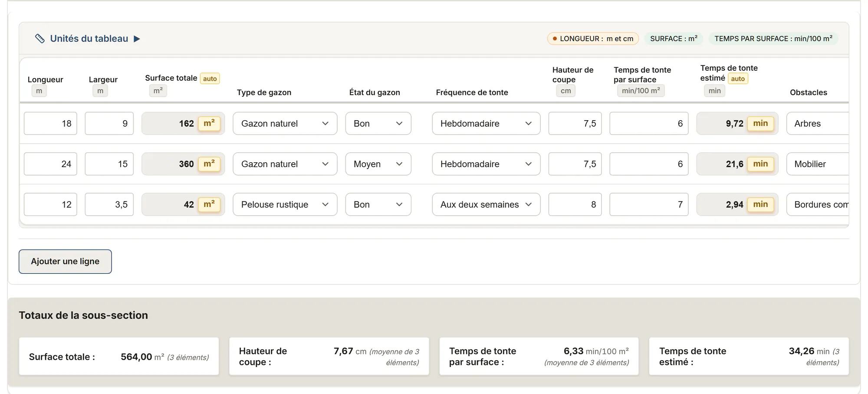The image size is (868, 394).
Task: Edit the Longueur field containing 12
Action: (x=50, y=204)
